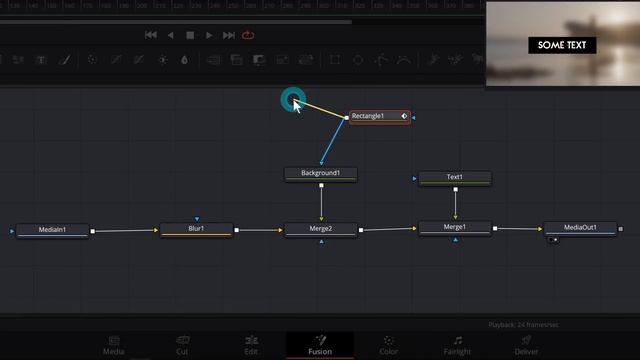This screenshot has width=640, height=360.
Task: Click the blue input left of MediaIn1
Action: click(12, 231)
